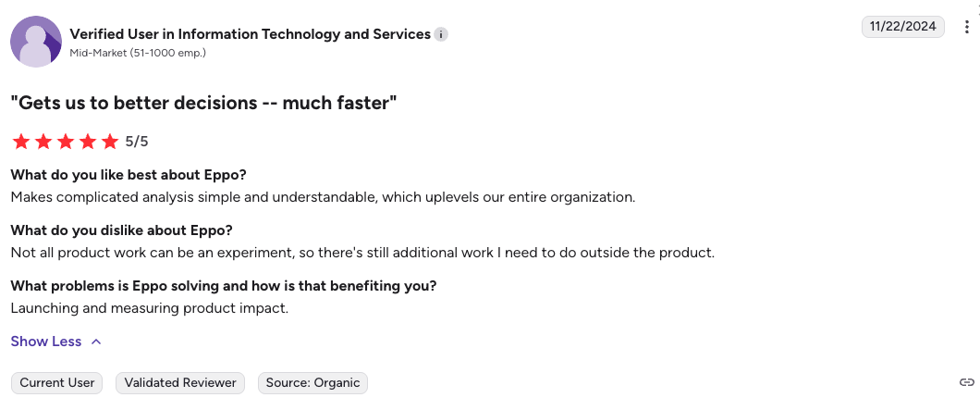Click the 5/5 rating score text
Screen dimensions: 980x410
point(137,142)
